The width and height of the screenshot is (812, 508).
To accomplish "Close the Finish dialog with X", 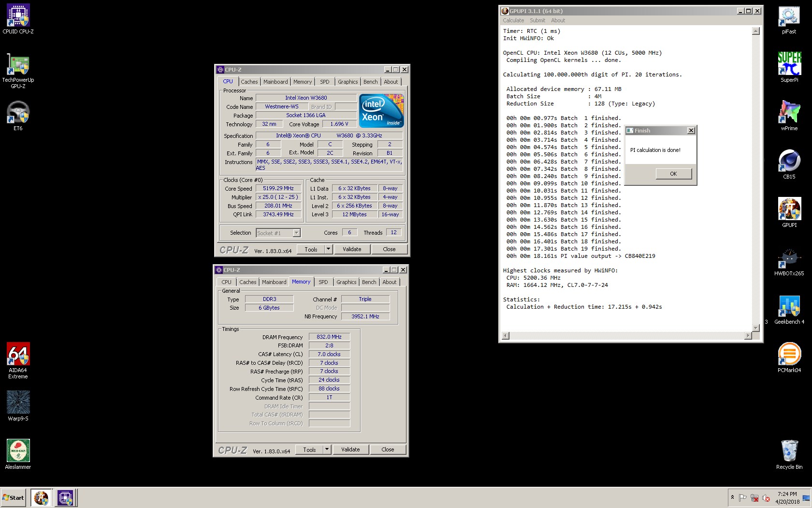I will (x=691, y=131).
